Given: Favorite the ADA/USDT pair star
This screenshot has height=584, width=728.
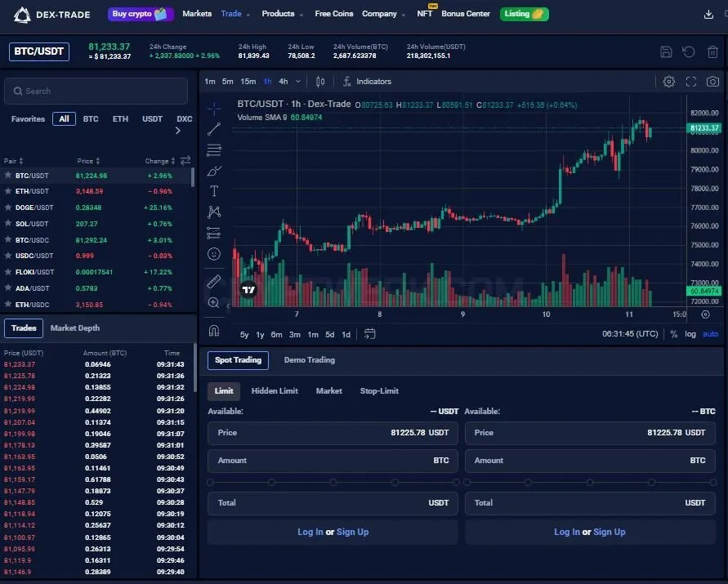Looking at the screenshot, I should point(8,288).
